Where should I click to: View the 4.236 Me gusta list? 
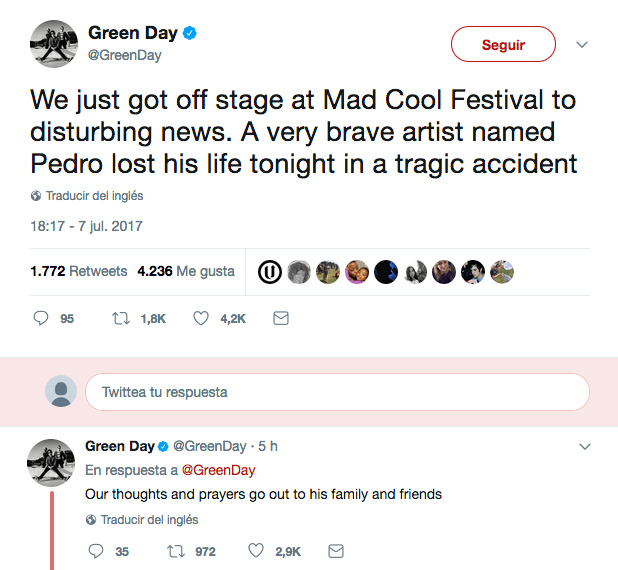pos(186,271)
